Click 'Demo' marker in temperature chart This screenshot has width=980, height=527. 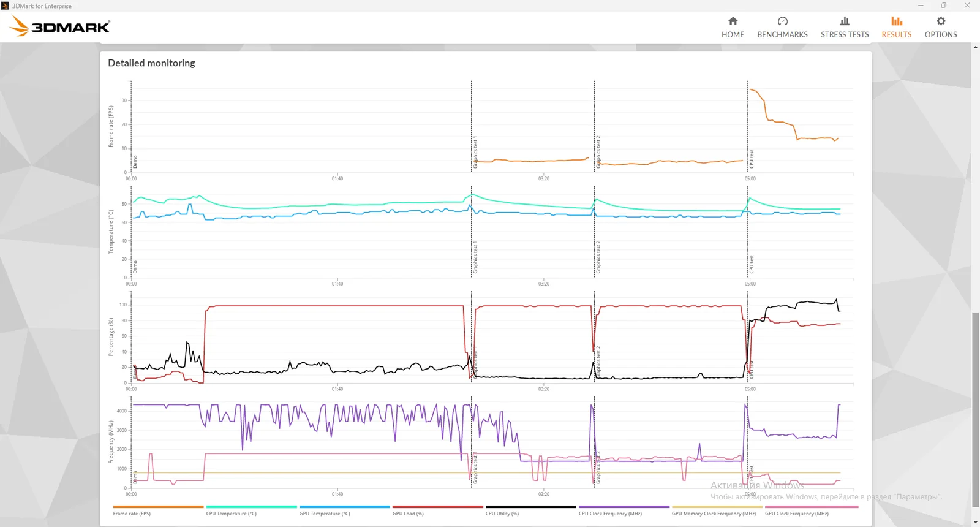pos(135,267)
